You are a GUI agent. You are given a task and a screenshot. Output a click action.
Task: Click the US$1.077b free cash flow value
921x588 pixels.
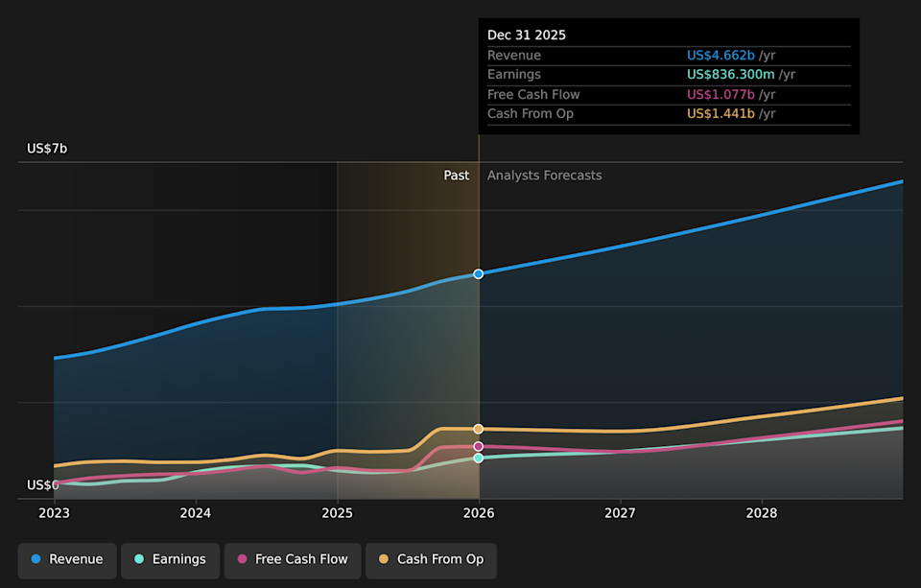point(720,95)
